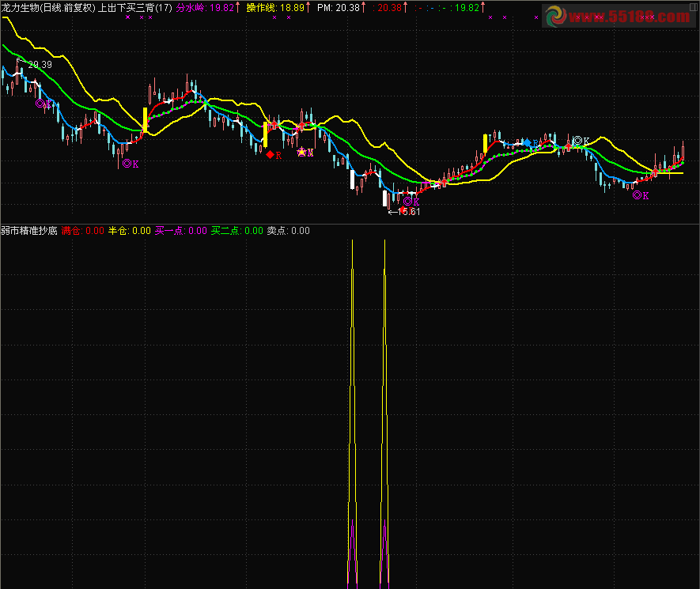Select the 买一点: 0.00 readout
This screenshot has width=700, height=589.
pos(181,231)
